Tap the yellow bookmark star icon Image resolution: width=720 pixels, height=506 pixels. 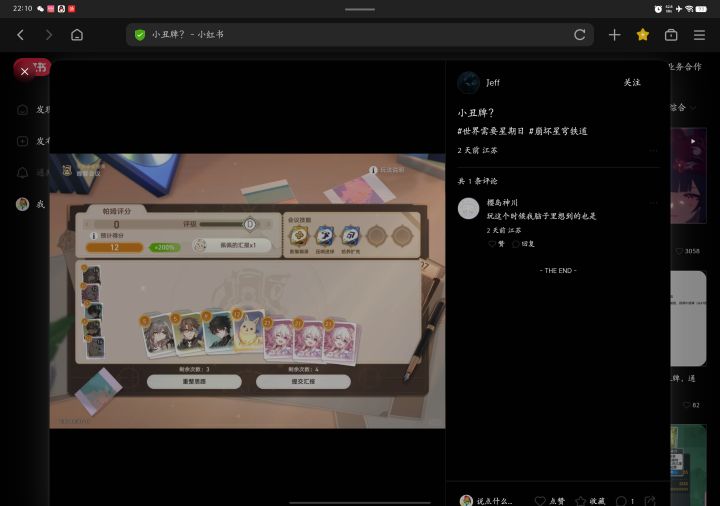(643, 35)
